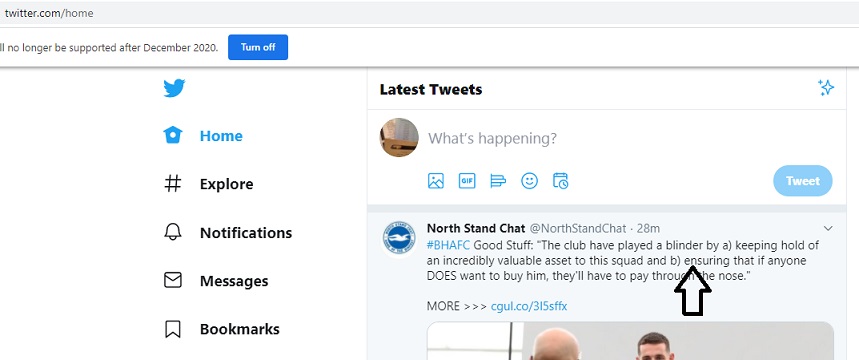
Task: Expand North Stand Chat tweet options chevron
Action: 828,228
